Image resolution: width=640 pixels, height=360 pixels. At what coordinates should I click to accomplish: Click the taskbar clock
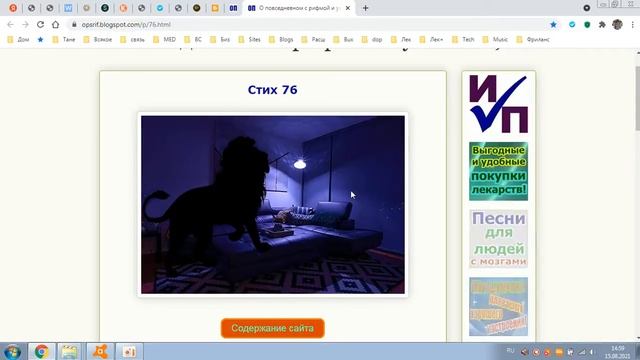(x=618, y=352)
